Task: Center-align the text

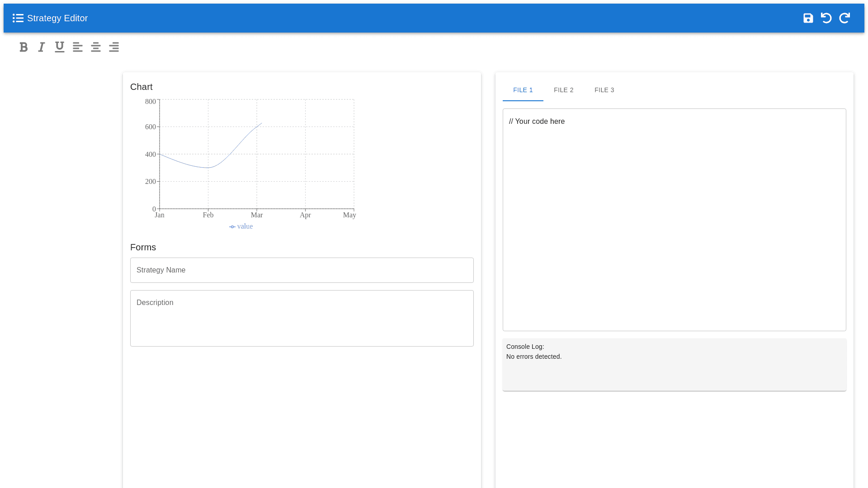Action: click(x=96, y=47)
